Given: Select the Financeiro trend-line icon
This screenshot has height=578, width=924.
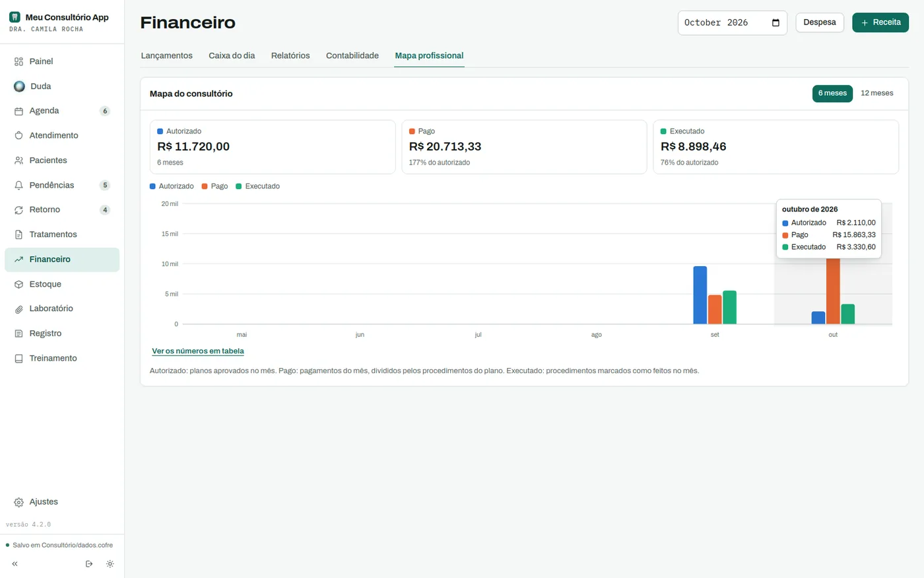Looking at the screenshot, I should (18, 260).
